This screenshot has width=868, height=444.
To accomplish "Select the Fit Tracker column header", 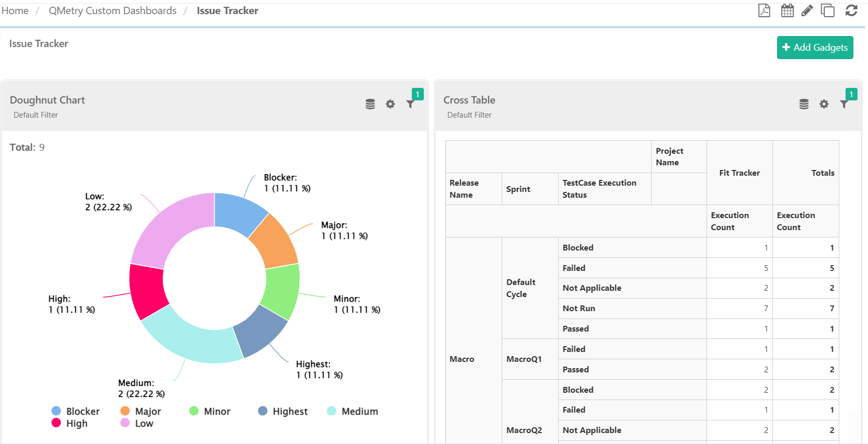I will click(x=739, y=173).
